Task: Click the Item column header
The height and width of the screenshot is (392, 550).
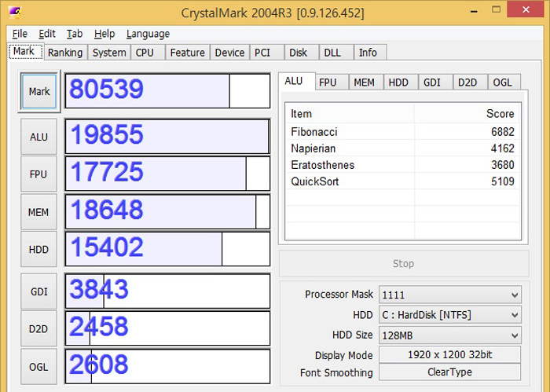Action: coord(350,114)
